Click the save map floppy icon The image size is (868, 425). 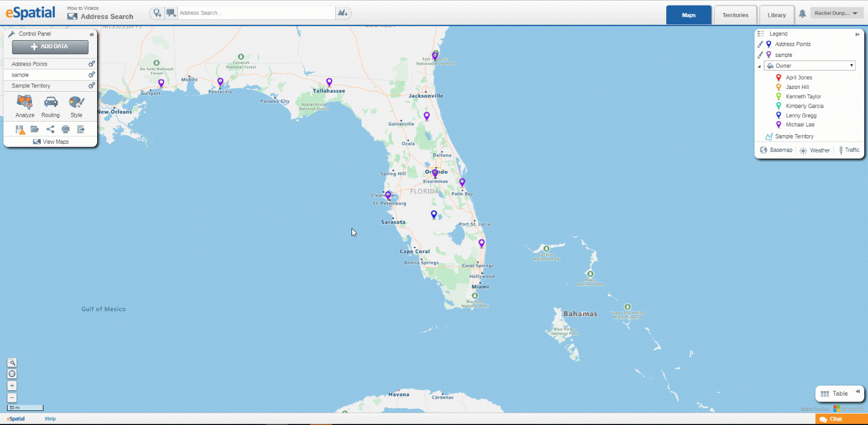click(20, 129)
